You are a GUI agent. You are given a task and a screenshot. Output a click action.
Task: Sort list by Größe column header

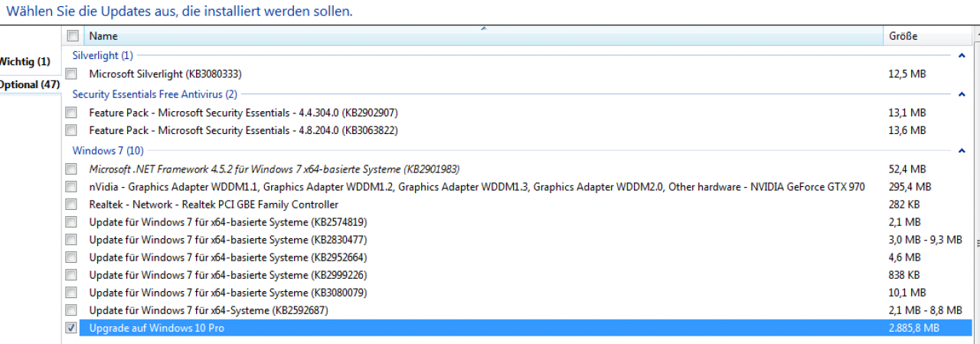903,36
